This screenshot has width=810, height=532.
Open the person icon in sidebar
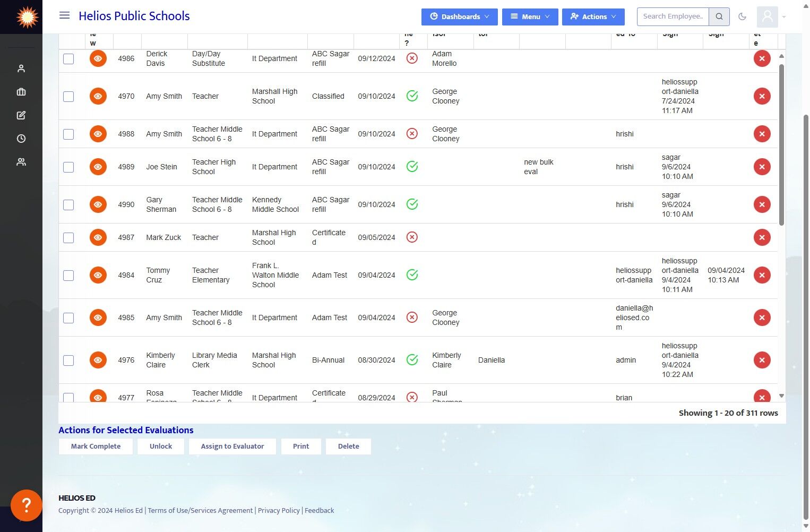point(21,68)
